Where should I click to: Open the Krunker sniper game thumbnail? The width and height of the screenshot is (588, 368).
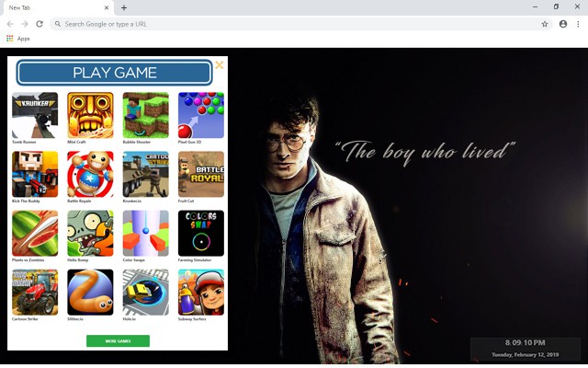(x=35, y=115)
